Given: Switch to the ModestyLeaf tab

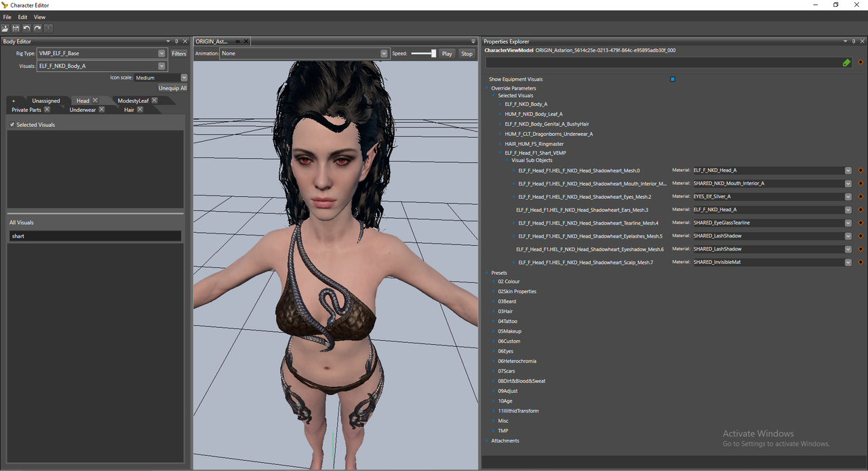Looking at the screenshot, I should (x=133, y=100).
